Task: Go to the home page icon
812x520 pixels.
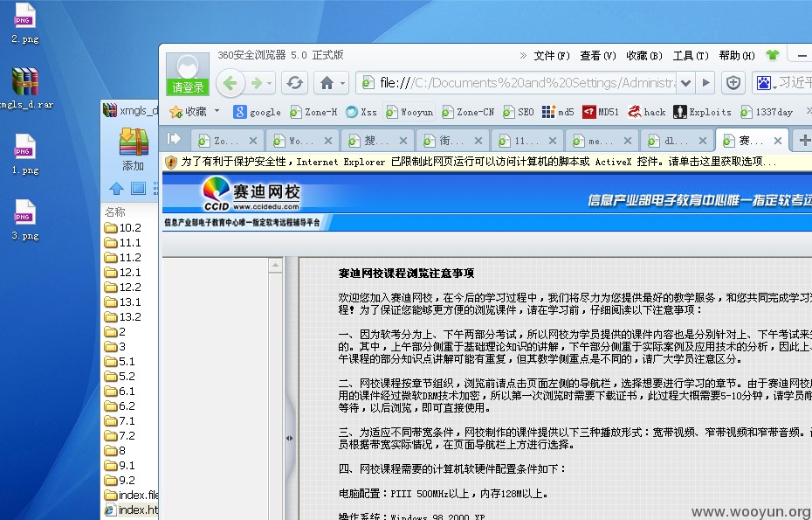Action: tap(327, 83)
